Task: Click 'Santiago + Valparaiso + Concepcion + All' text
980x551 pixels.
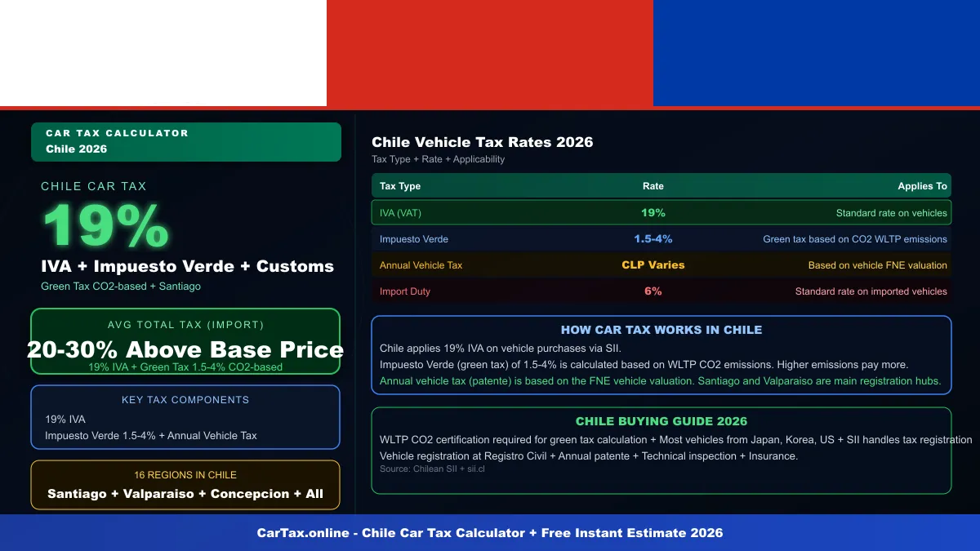Action: (185, 494)
